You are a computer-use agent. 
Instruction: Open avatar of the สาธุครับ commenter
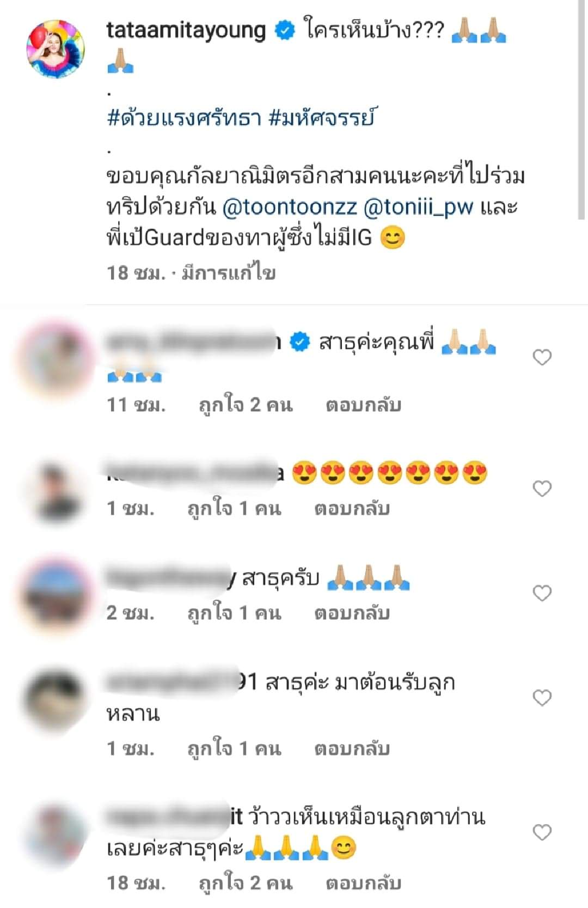coord(56,593)
